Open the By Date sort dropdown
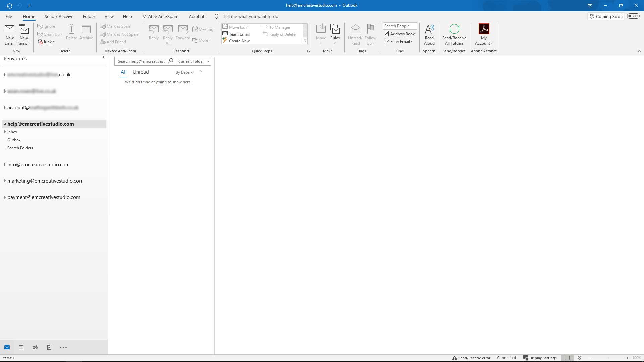This screenshot has width=644, height=362. [185, 72]
